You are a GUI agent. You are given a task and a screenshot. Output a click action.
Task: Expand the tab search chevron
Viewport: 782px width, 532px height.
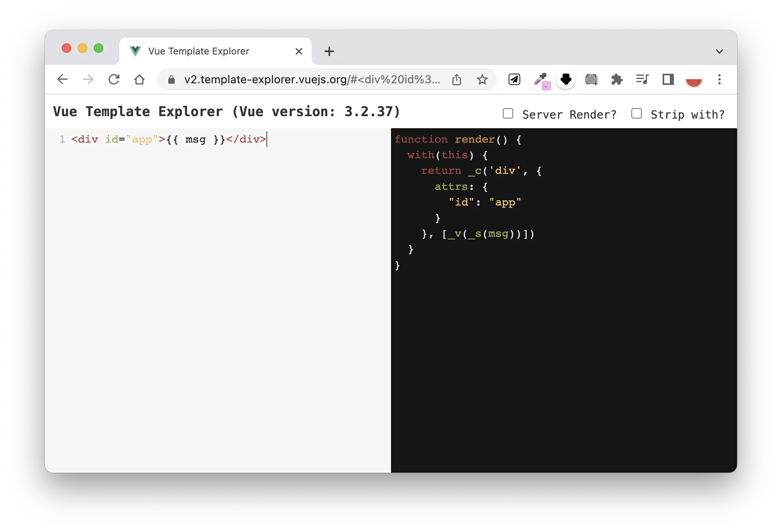click(x=719, y=51)
